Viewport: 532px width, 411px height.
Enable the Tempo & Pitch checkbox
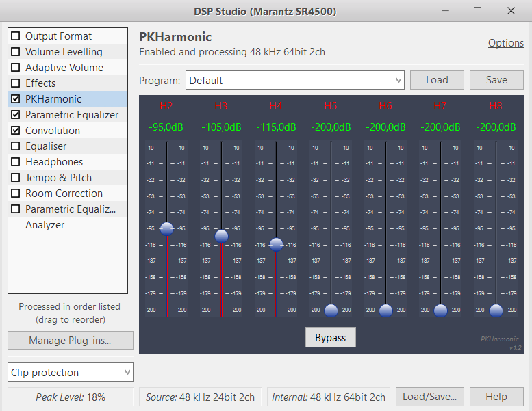click(16, 178)
